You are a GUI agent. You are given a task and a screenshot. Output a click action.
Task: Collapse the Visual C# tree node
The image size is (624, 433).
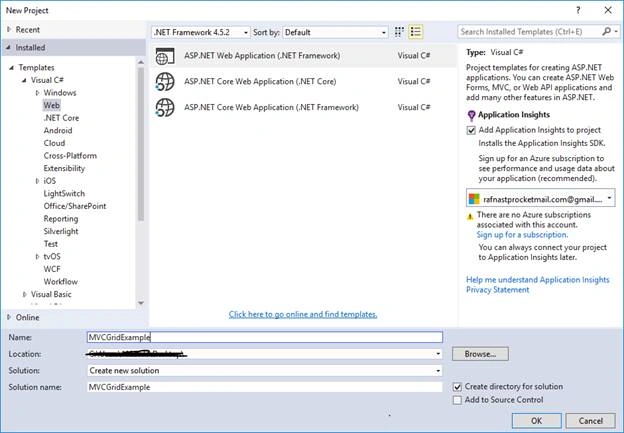(24, 80)
